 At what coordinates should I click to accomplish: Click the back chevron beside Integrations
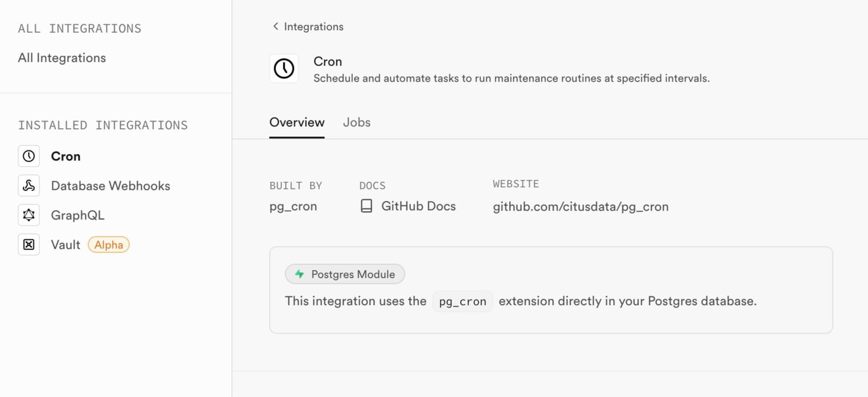point(276,26)
